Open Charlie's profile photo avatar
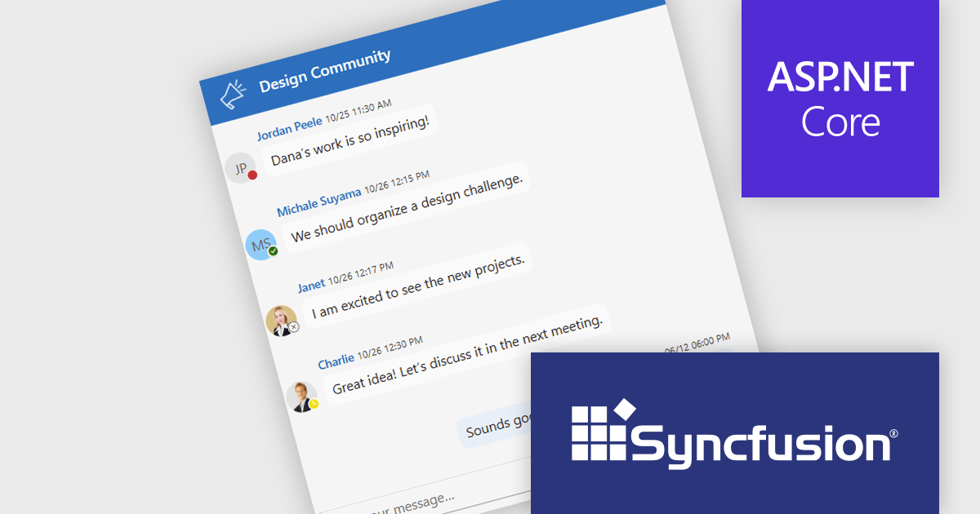980x514 pixels. (x=303, y=396)
